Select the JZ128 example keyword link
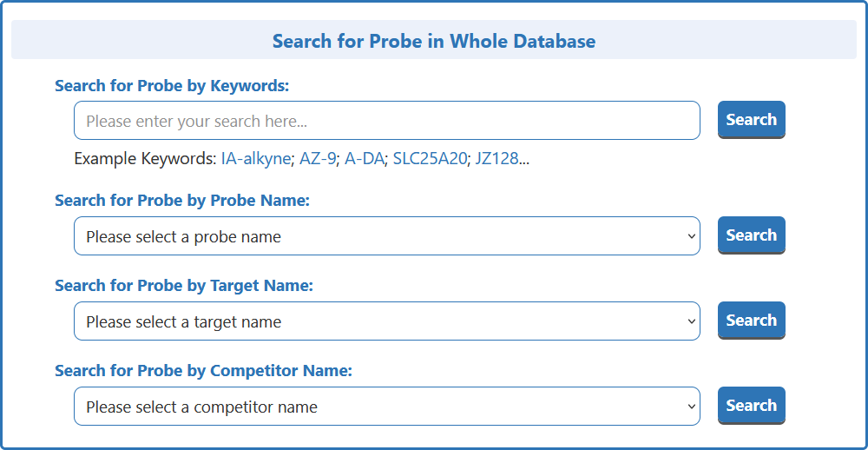The height and width of the screenshot is (450, 868). pos(497,159)
